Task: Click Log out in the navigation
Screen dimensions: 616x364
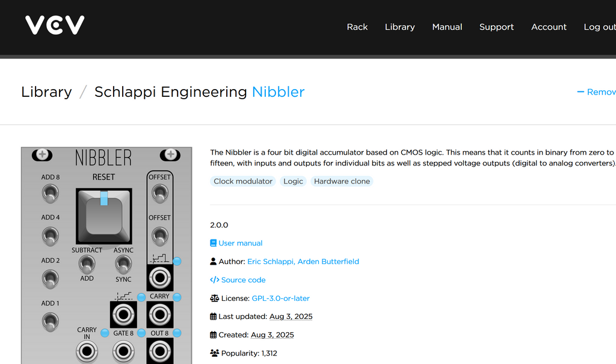Action: click(x=600, y=26)
